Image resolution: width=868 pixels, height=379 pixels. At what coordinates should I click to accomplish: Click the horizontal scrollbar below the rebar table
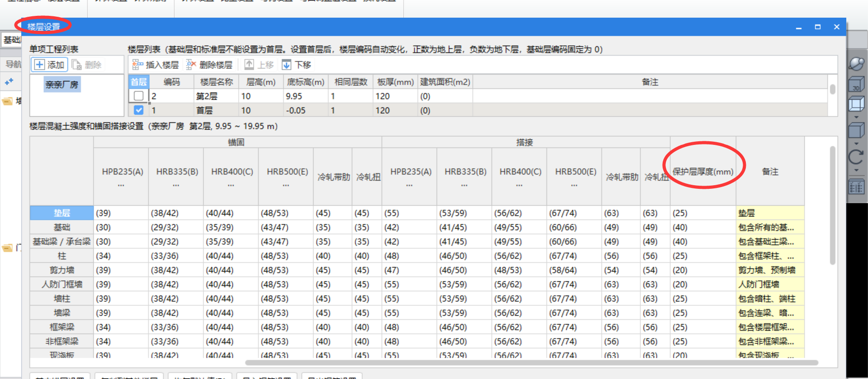[531, 363]
